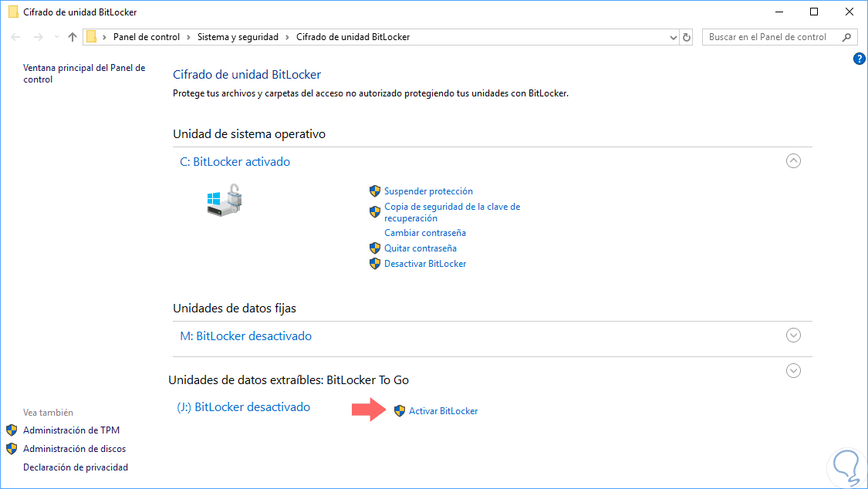
Task: Go to Panel de control breadcrumb
Action: pos(147,37)
